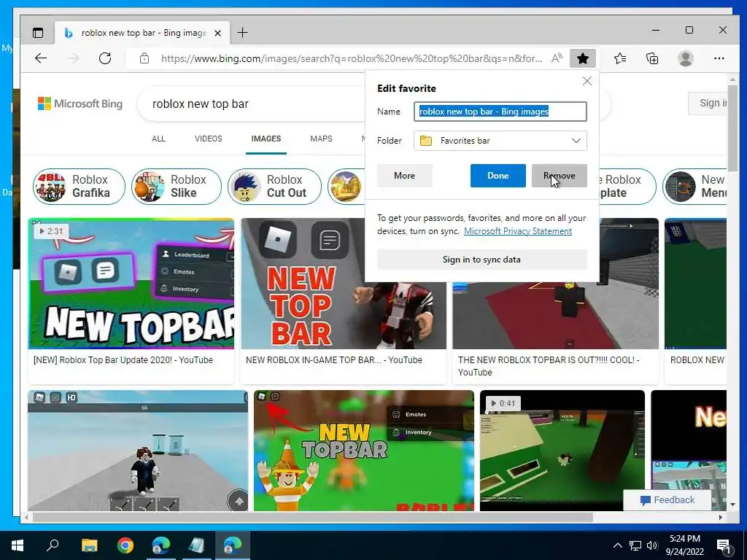Open the taskbar notepad-like app icon
Screen dimensions: 747x560
click(x=197, y=545)
